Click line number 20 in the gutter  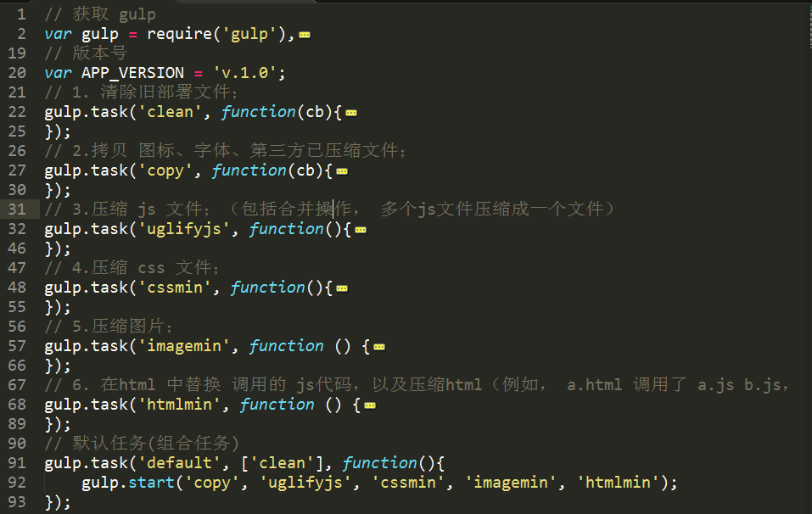click(x=17, y=73)
